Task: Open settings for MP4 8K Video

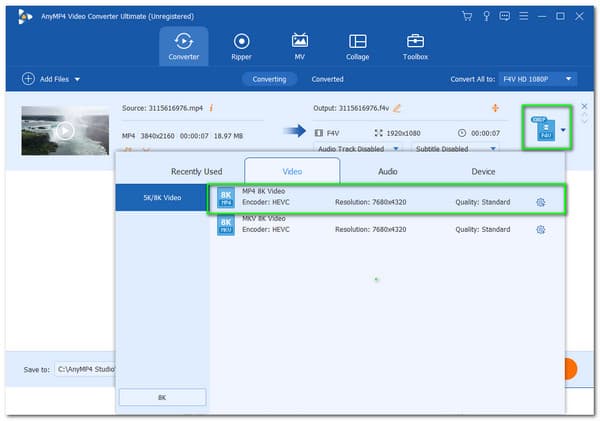Action: 540,202
